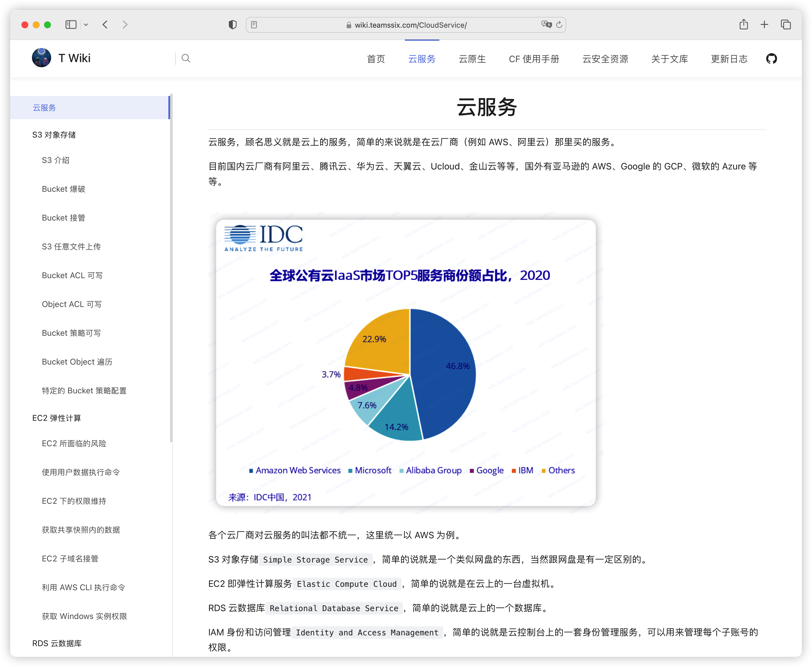Collapse the S3 对象存储 sidebar section

pyautogui.click(x=54, y=135)
